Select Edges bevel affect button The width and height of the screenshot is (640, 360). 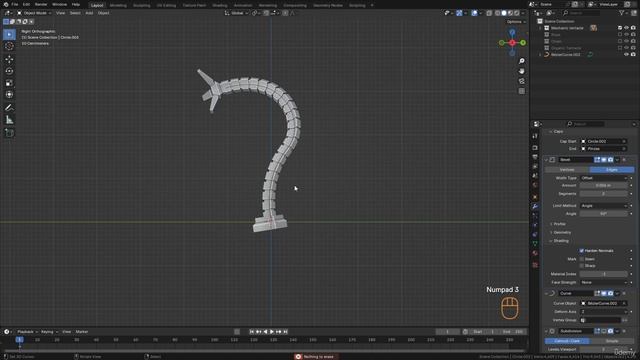[612, 169]
